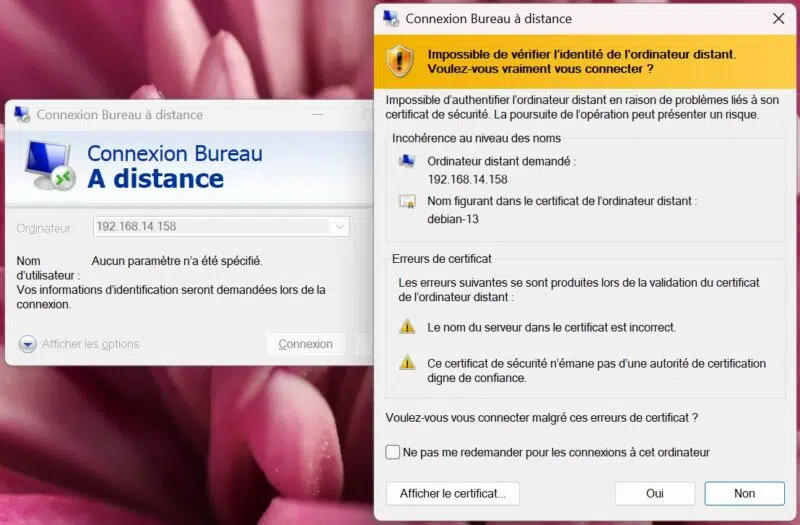Click the Remote Desktop icon in main window title bar
Screen dimensions: 800x525
click(22, 114)
